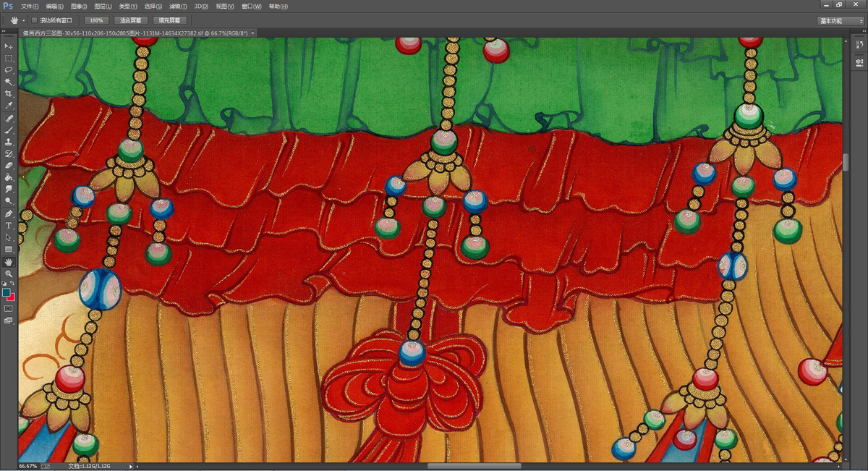Image resolution: width=868 pixels, height=471 pixels.
Task: Open the 选择(S) menu
Action: 153,6
